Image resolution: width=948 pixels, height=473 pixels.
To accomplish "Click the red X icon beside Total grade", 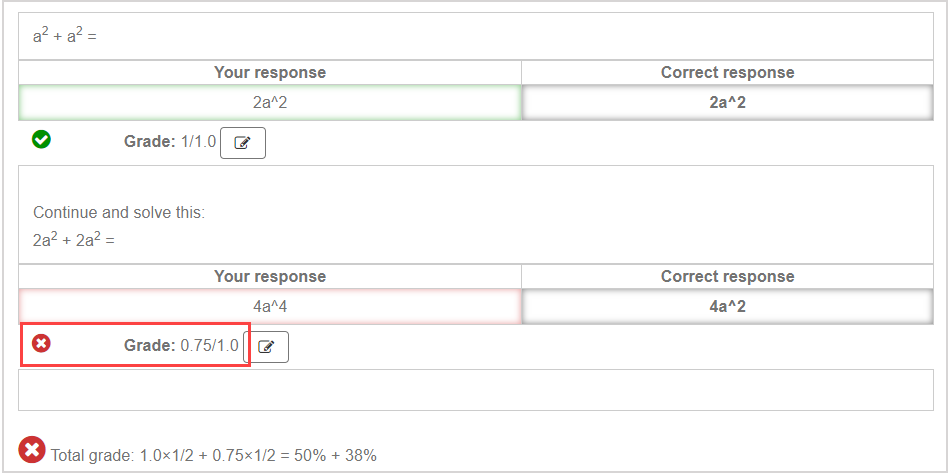I will (32, 450).
